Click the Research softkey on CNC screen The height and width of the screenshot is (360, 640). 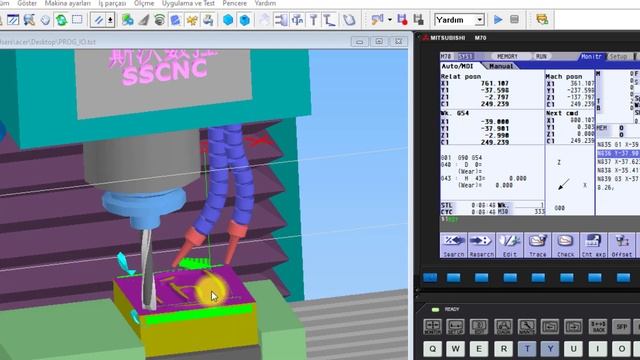tap(481, 246)
